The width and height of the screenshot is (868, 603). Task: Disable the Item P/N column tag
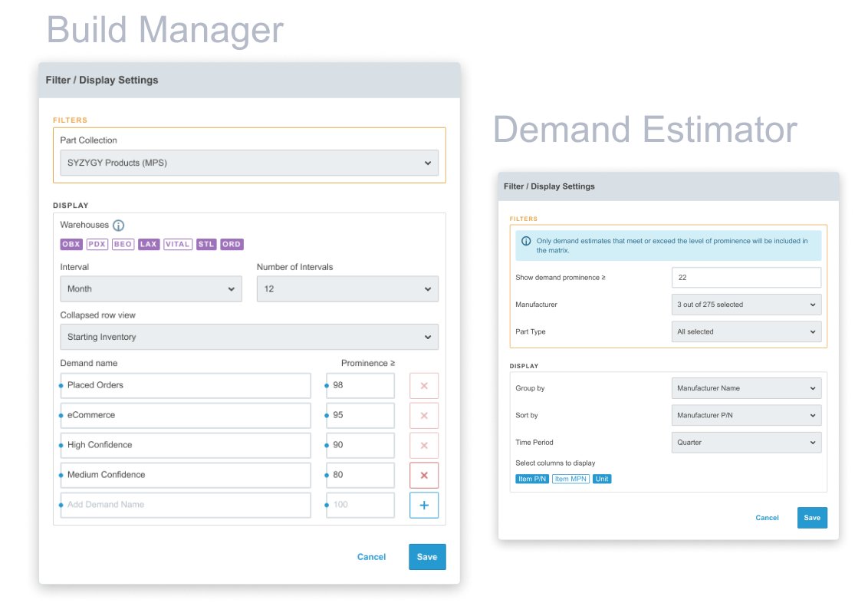coord(532,479)
